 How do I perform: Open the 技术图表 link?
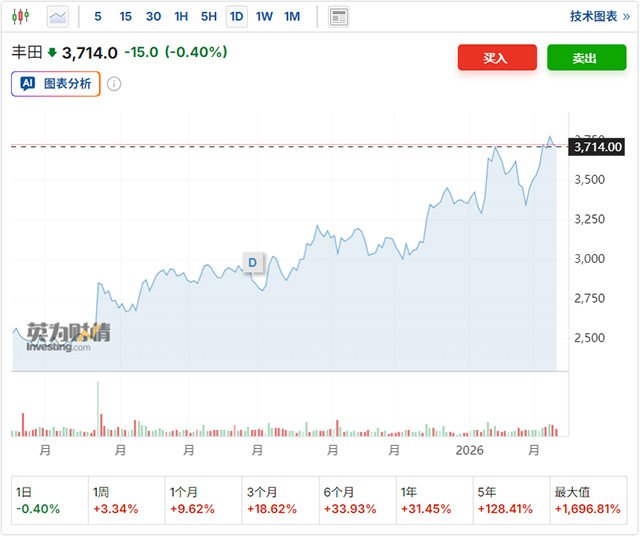click(600, 16)
